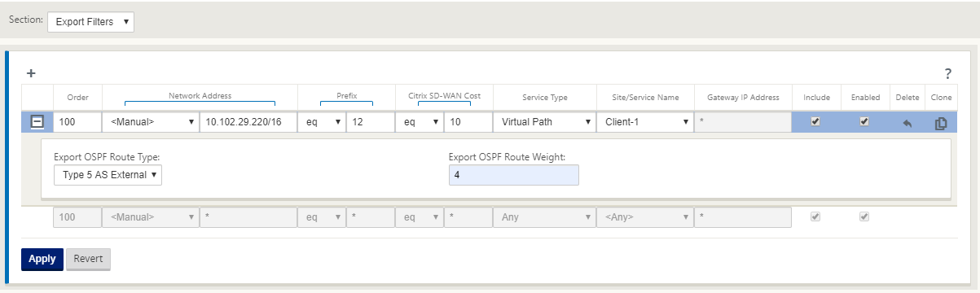980x293 pixels.
Task: Click the Apply button
Action: click(42, 259)
